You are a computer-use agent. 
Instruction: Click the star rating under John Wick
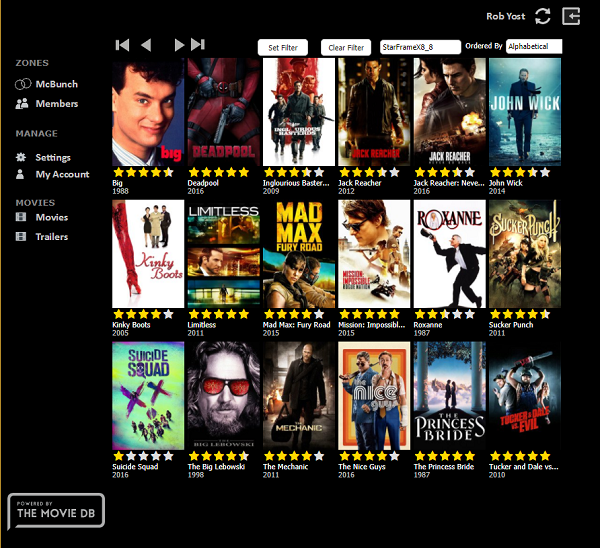tap(520, 172)
